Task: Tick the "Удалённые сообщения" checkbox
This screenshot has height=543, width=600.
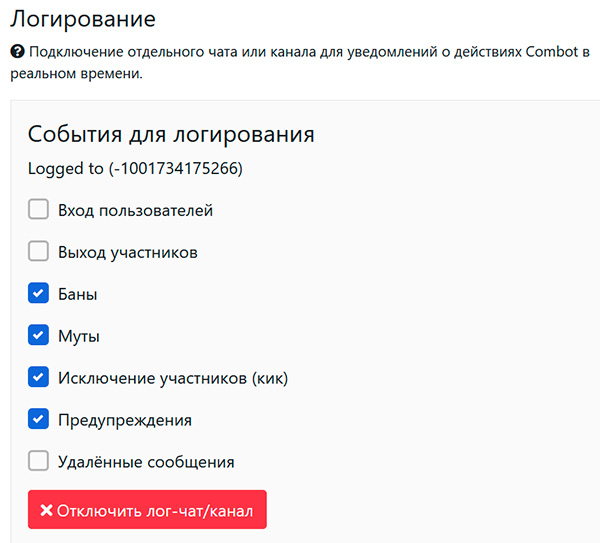Action: click(x=38, y=461)
